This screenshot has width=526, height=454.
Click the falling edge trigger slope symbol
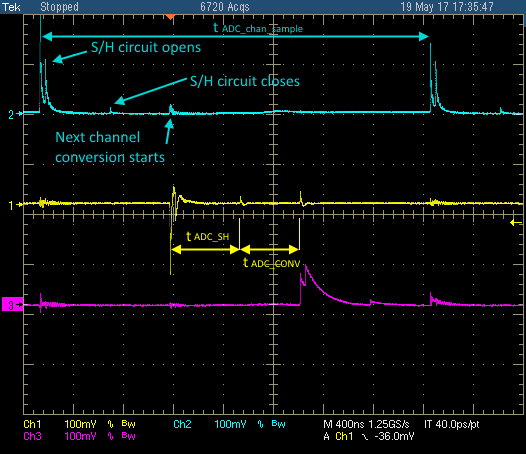tap(365, 437)
